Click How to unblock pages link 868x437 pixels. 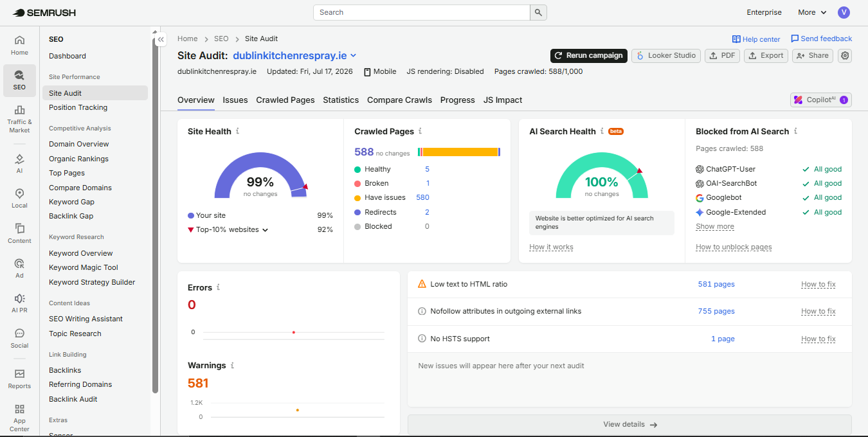click(734, 247)
